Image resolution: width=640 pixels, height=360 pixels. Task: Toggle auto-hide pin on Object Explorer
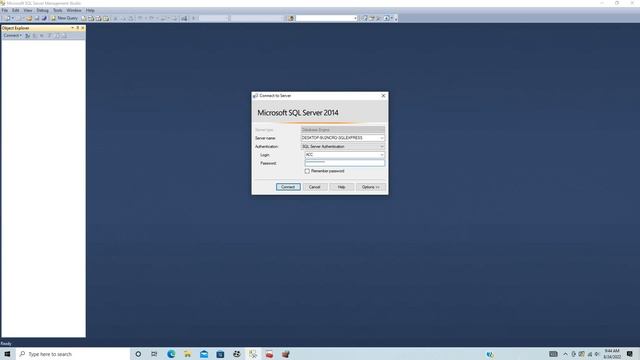tap(78, 28)
